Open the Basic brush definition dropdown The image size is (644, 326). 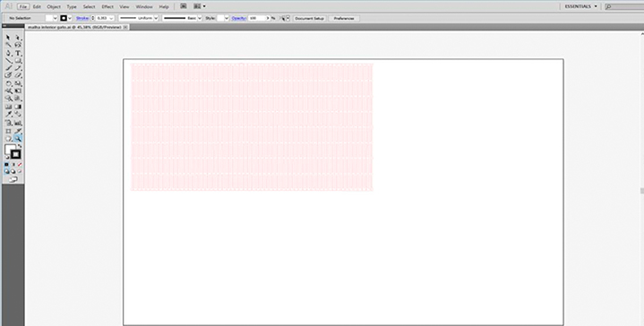(x=200, y=19)
